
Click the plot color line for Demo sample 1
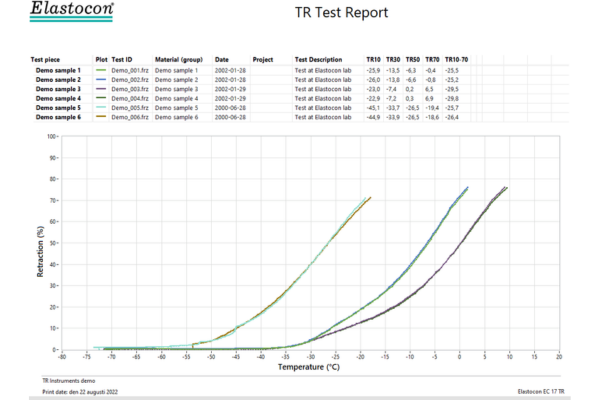100,71
